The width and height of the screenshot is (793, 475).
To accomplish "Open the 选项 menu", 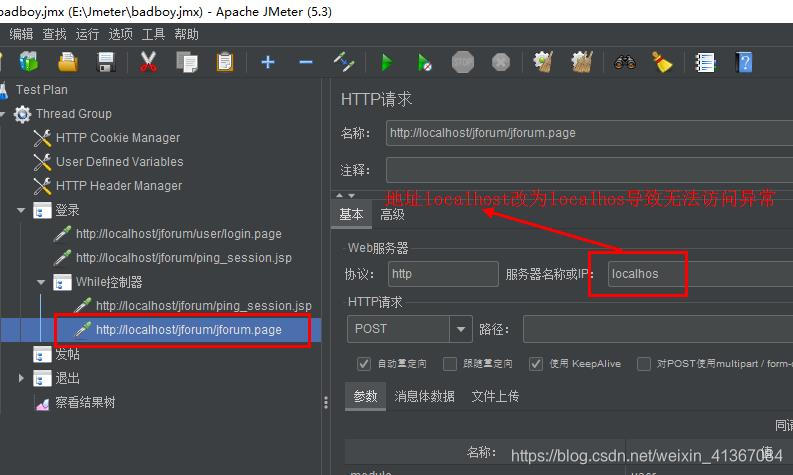I will [120, 34].
